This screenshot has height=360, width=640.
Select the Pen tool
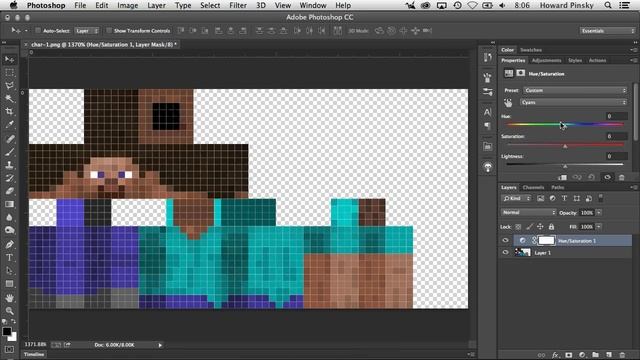9,244
